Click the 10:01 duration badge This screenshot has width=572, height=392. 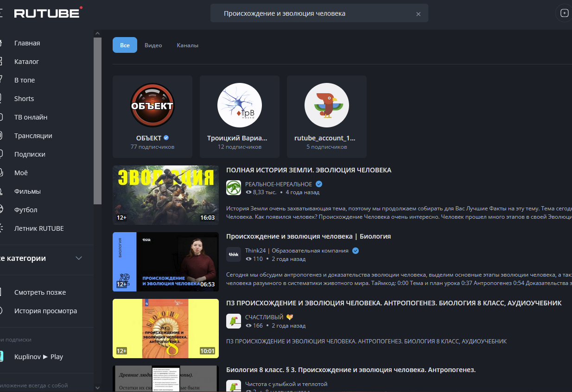[207, 351]
